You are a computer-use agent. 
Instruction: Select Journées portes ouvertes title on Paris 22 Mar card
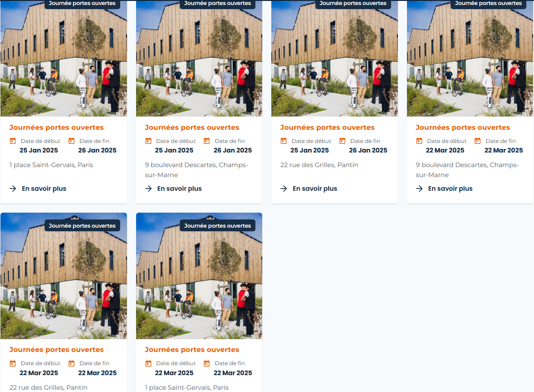(x=192, y=350)
